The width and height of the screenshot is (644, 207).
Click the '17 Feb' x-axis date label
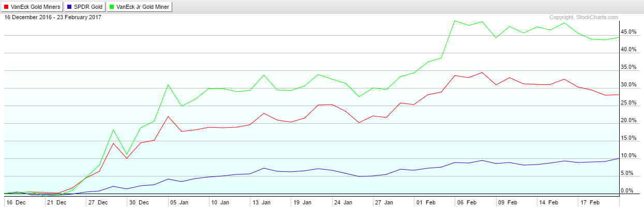[588, 202]
